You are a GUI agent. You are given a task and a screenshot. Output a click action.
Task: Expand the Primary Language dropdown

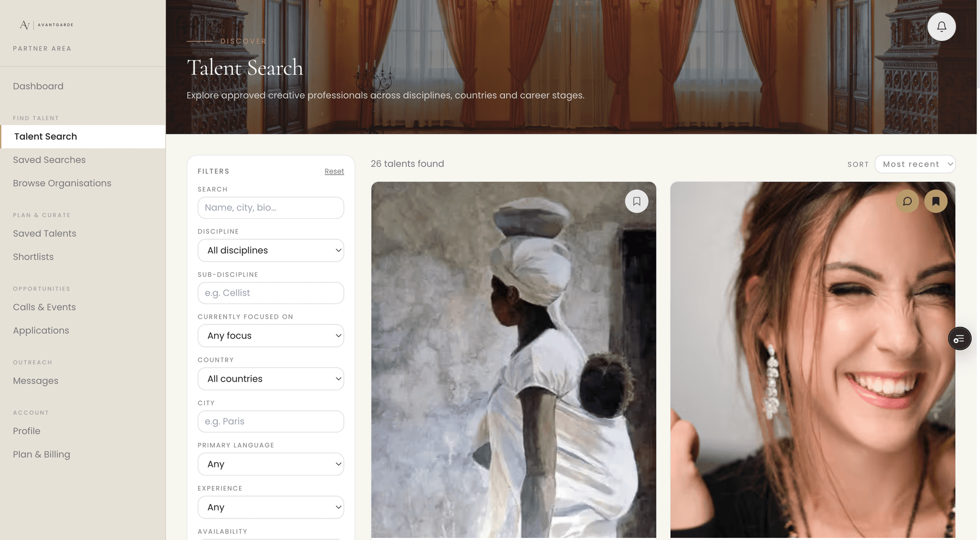pos(271,464)
